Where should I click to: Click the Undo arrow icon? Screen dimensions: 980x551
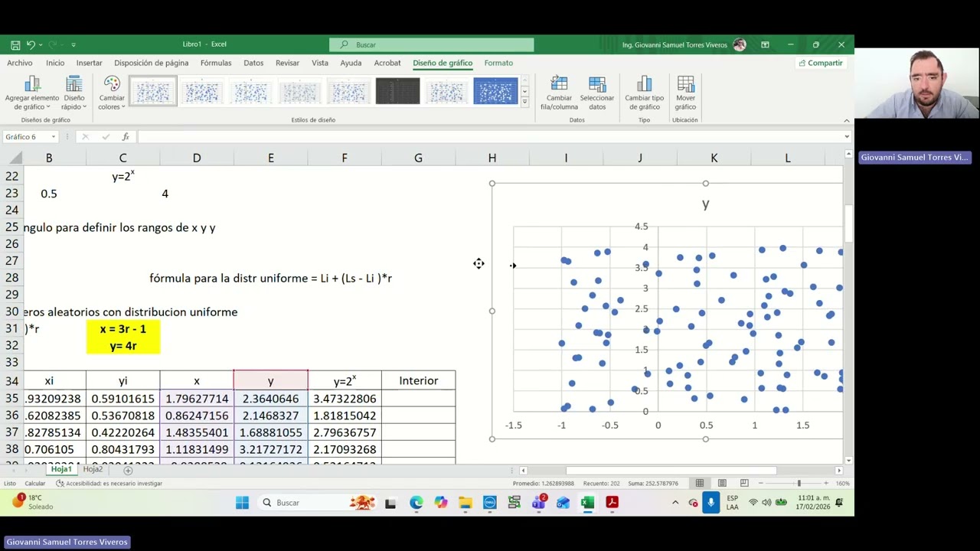(31, 44)
